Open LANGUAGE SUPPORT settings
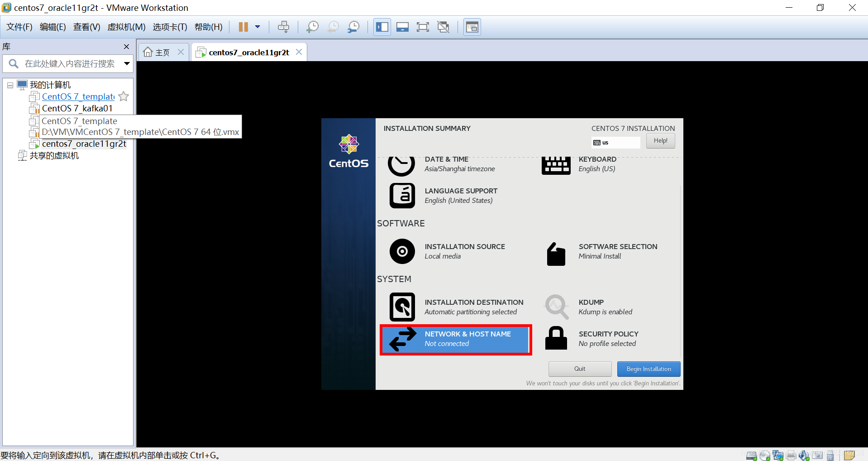The width and height of the screenshot is (868, 461). pos(444,196)
